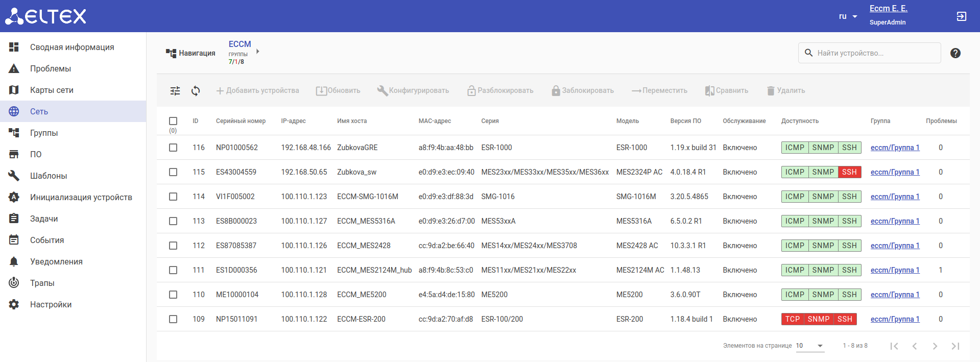This screenshot has width=980, height=362.
Task: Toggle the select-all devices checkbox
Action: (173, 121)
